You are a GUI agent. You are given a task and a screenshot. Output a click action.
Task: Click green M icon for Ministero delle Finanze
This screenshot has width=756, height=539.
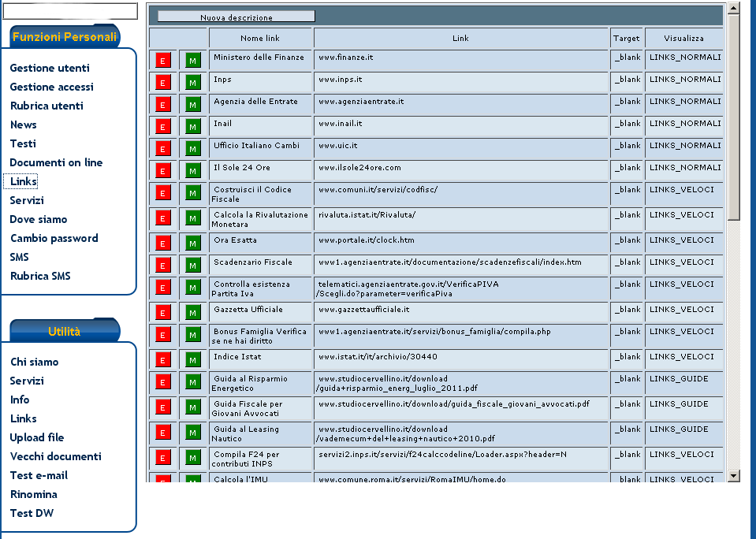click(x=193, y=60)
